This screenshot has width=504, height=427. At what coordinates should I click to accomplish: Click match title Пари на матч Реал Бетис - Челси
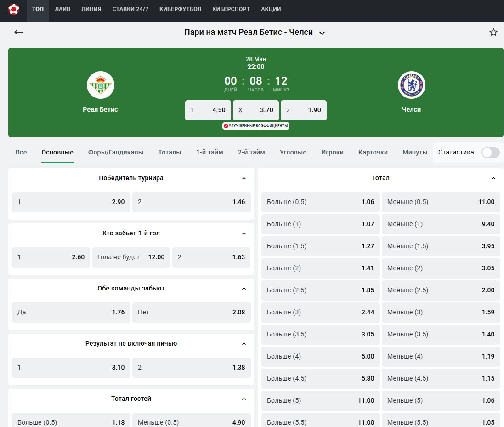[x=249, y=32]
